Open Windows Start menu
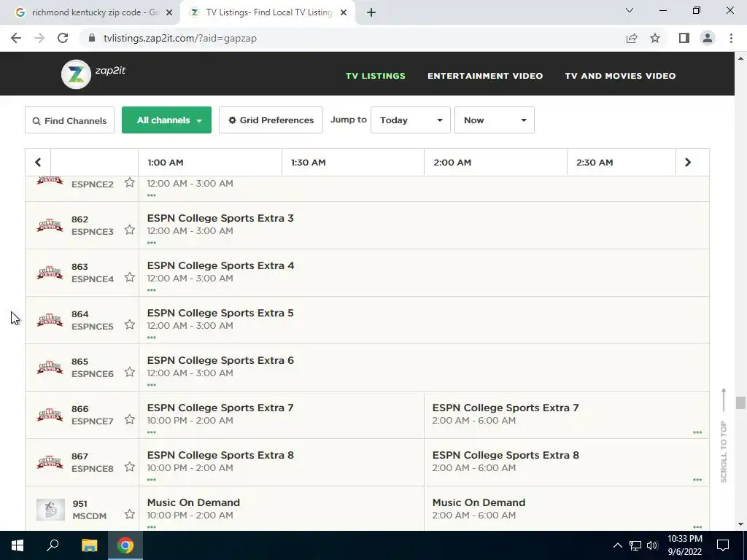The image size is (747, 560). 18,545
